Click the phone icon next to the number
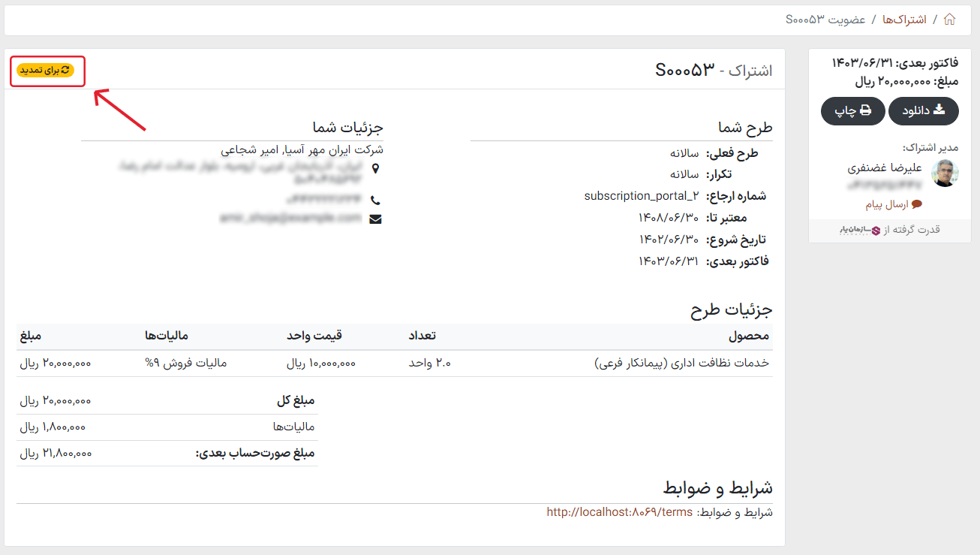 (x=377, y=200)
